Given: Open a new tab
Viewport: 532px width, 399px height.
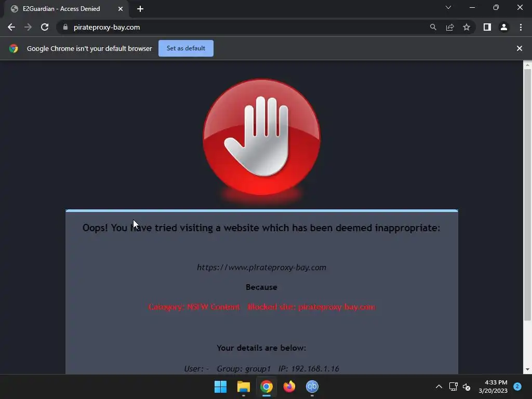Looking at the screenshot, I should 140,9.
